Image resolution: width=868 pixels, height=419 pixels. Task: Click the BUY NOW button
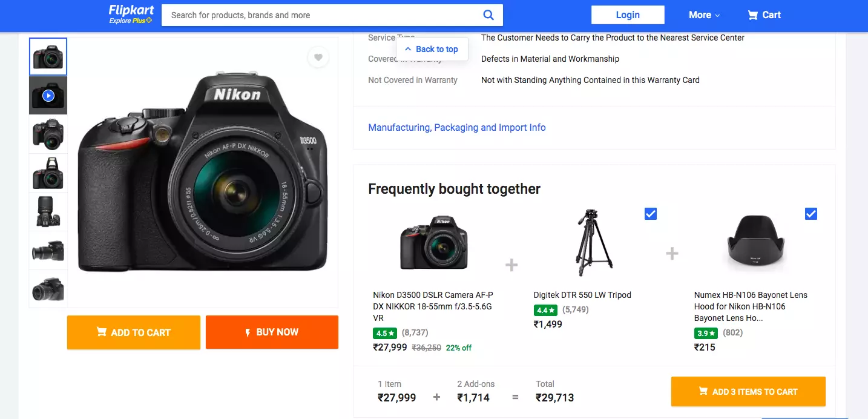(x=272, y=332)
